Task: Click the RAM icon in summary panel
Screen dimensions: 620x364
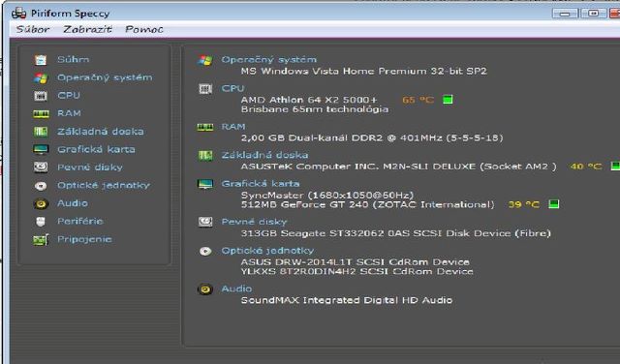Action: [x=205, y=127]
